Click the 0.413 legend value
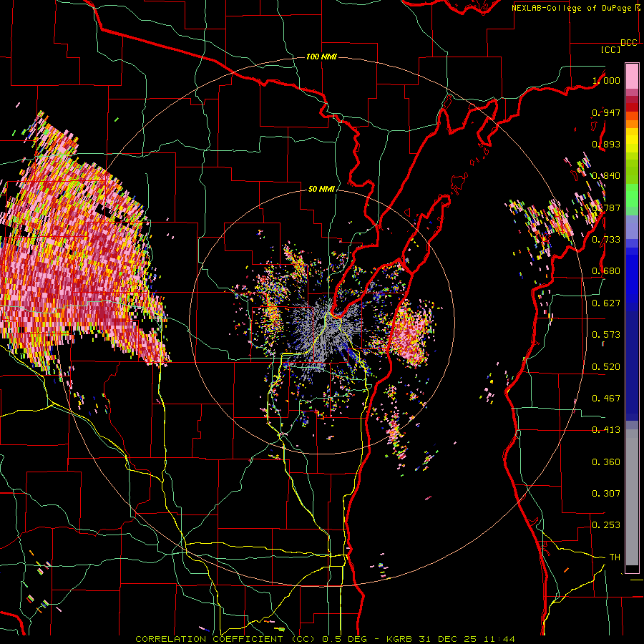 click(x=606, y=430)
